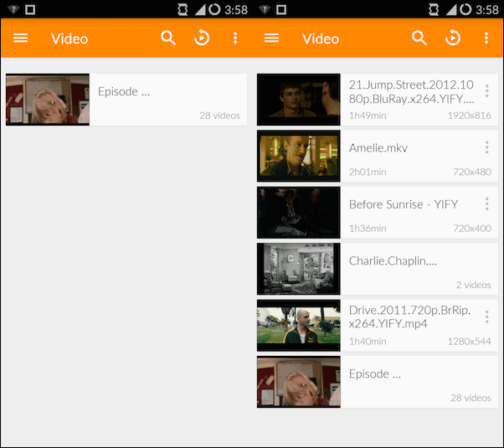This screenshot has height=448, width=504.
Task: Open Drive.2011 video thumbnail
Action: tap(299, 326)
